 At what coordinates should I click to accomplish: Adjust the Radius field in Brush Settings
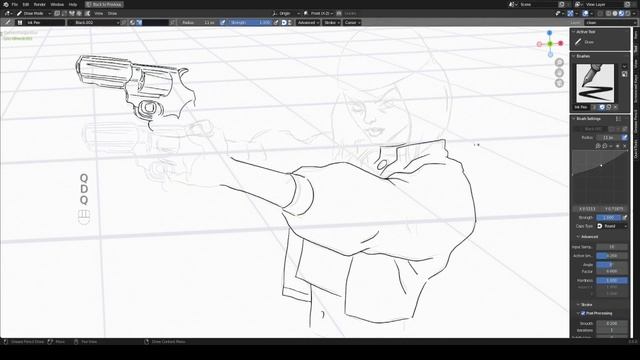coord(608,138)
